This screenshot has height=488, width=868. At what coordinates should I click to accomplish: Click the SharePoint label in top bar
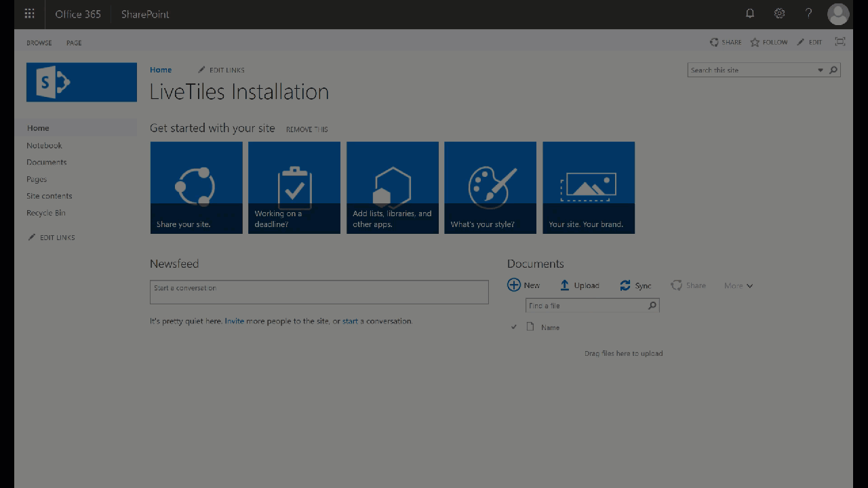[x=145, y=14]
